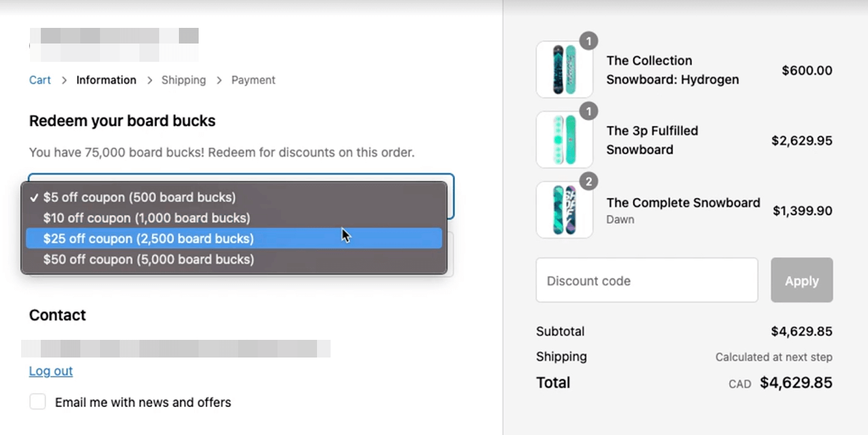Select the $50 off coupon option

[x=148, y=259]
